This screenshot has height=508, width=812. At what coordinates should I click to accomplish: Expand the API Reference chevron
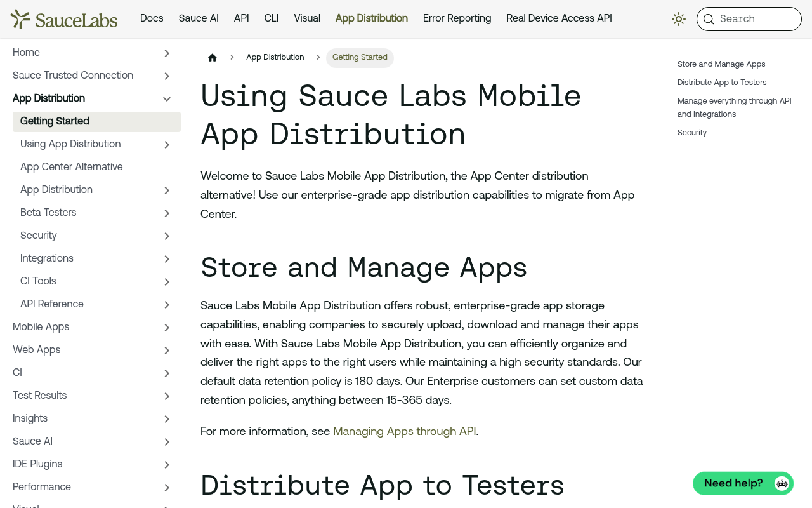167,305
